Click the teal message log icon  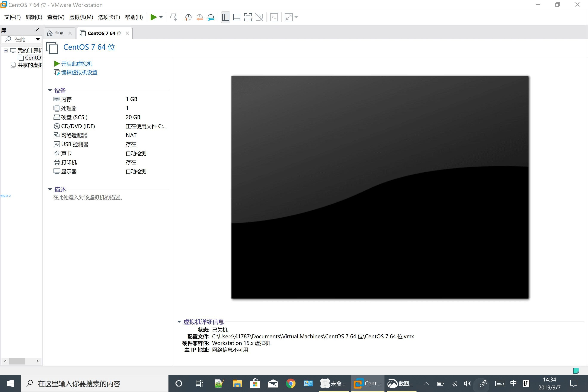click(576, 371)
